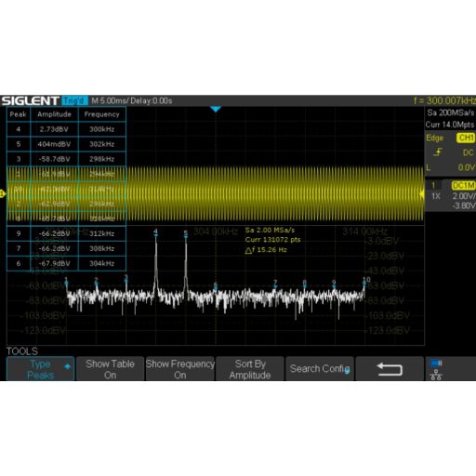
Task: Click the network connection status icon
Action: 436,369
